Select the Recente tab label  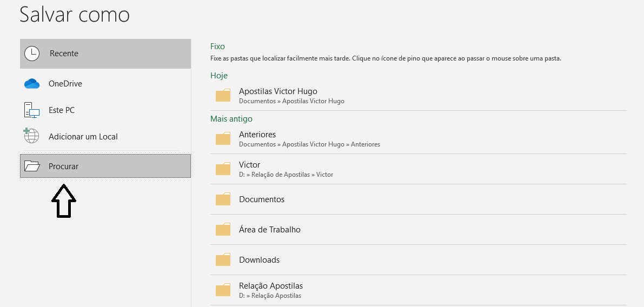pos(64,54)
